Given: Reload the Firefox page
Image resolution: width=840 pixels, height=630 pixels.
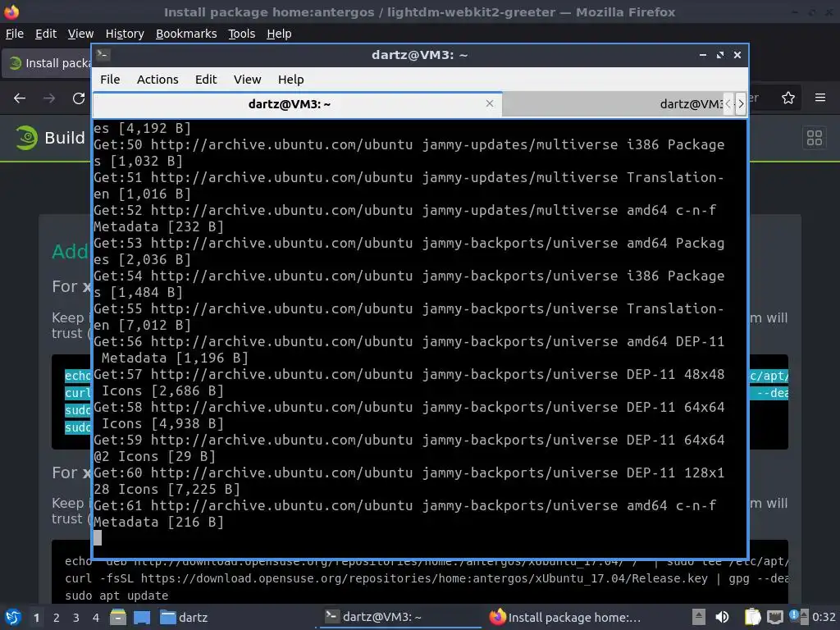Looking at the screenshot, I should coord(79,98).
